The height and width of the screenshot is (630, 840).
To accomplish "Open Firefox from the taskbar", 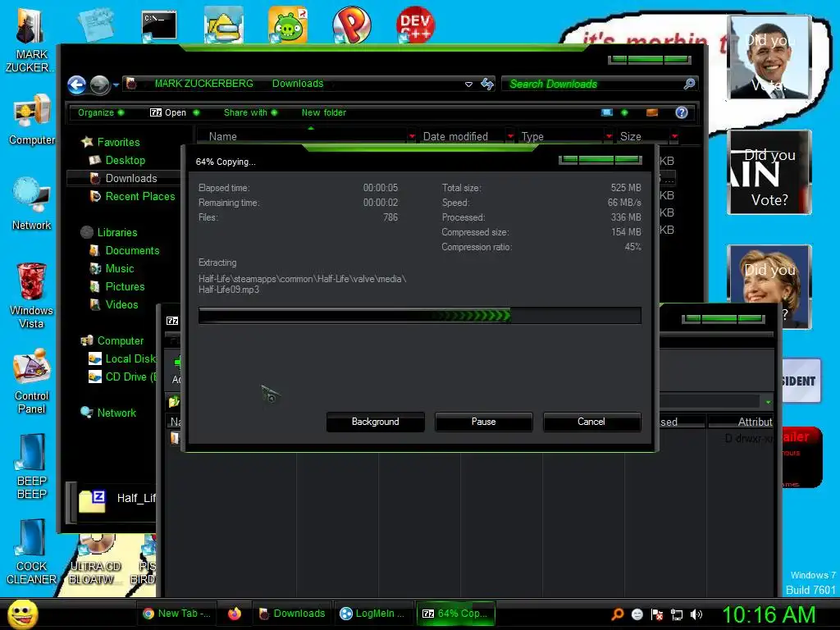I will [234, 614].
